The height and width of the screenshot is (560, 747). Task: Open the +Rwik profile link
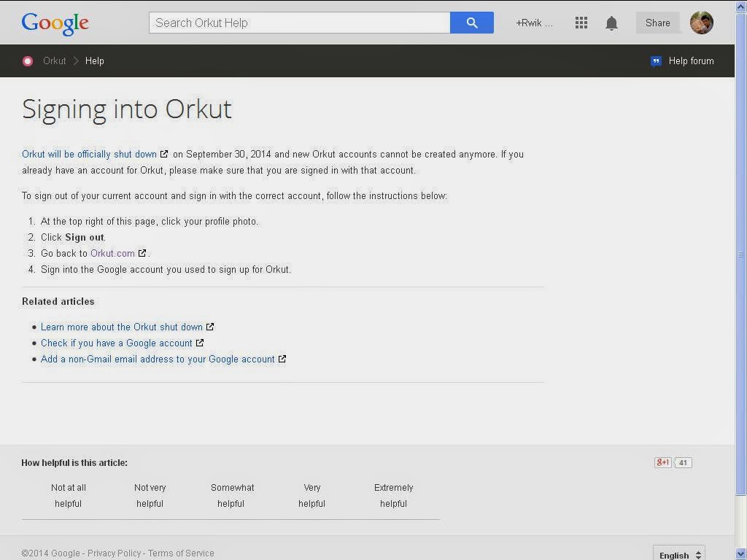[x=534, y=23]
